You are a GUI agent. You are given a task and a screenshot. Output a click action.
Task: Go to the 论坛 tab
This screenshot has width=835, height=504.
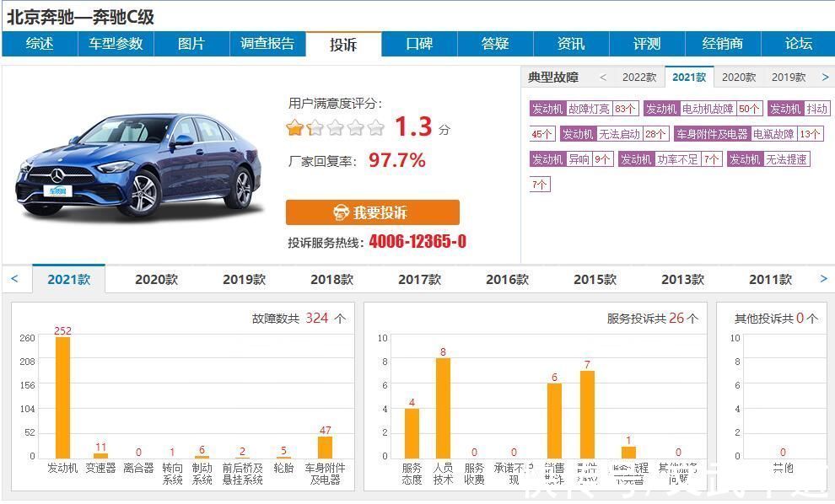tap(798, 44)
